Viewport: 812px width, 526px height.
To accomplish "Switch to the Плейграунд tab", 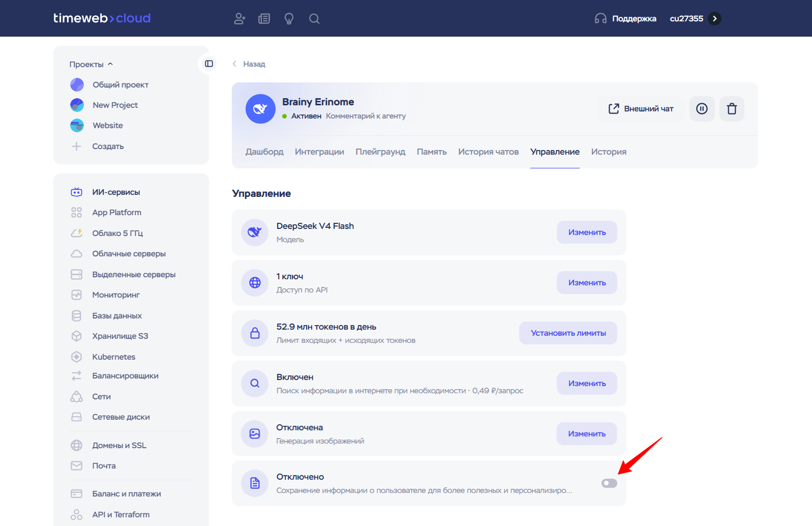I will click(x=380, y=152).
